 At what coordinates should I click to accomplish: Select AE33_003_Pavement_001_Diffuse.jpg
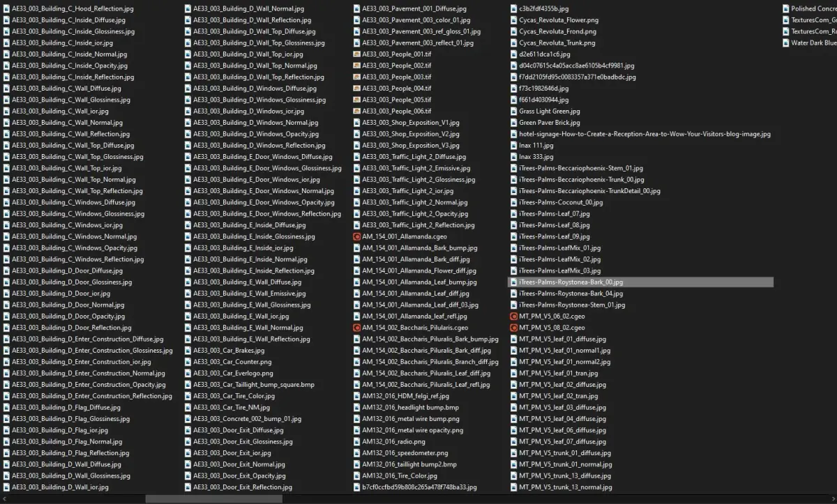[414, 8]
